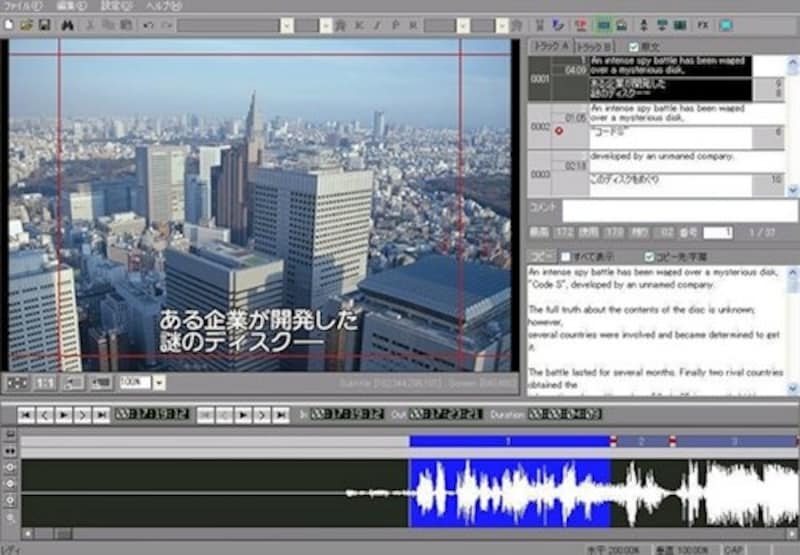Open the ヘルプ menu
The image size is (800, 555).
coord(163,6)
